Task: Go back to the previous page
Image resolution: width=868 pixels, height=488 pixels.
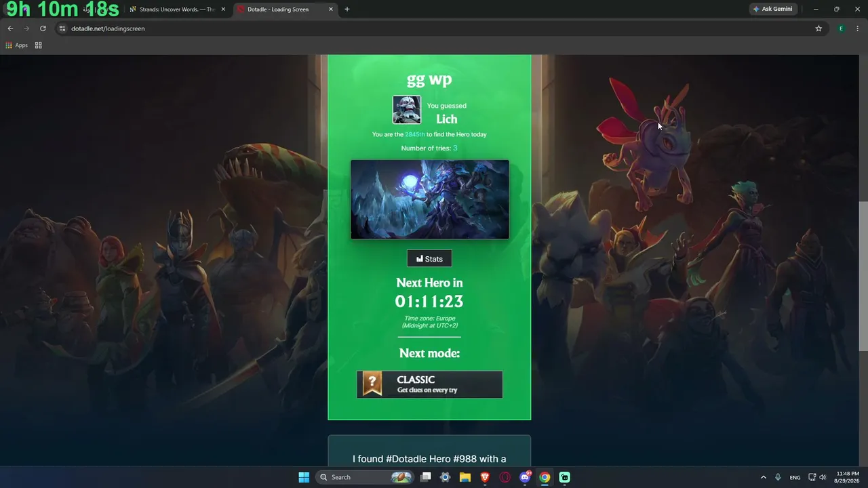Action: [10, 28]
